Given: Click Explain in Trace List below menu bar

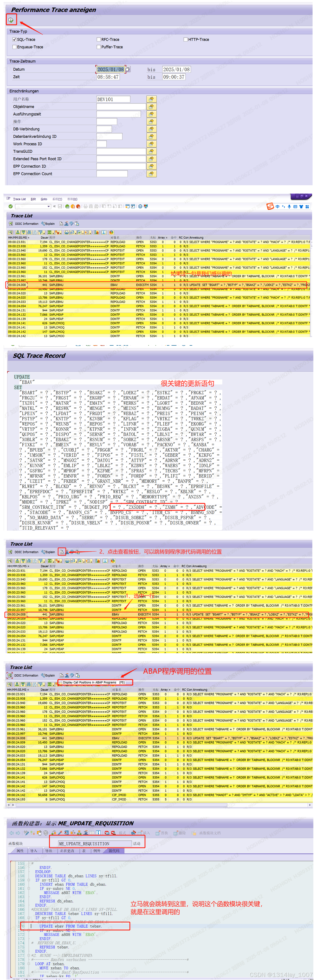Looking at the screenshot, I should click(x=48, y=224).
